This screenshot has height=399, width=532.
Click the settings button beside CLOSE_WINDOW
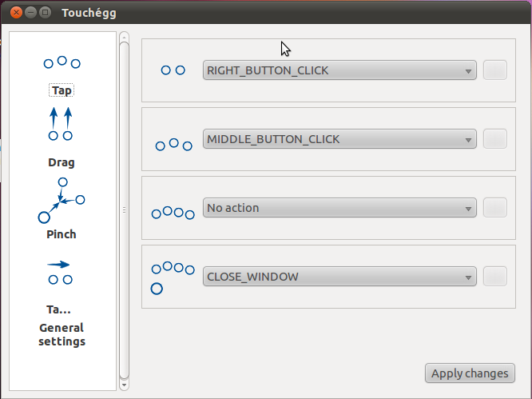coord(495,277)
